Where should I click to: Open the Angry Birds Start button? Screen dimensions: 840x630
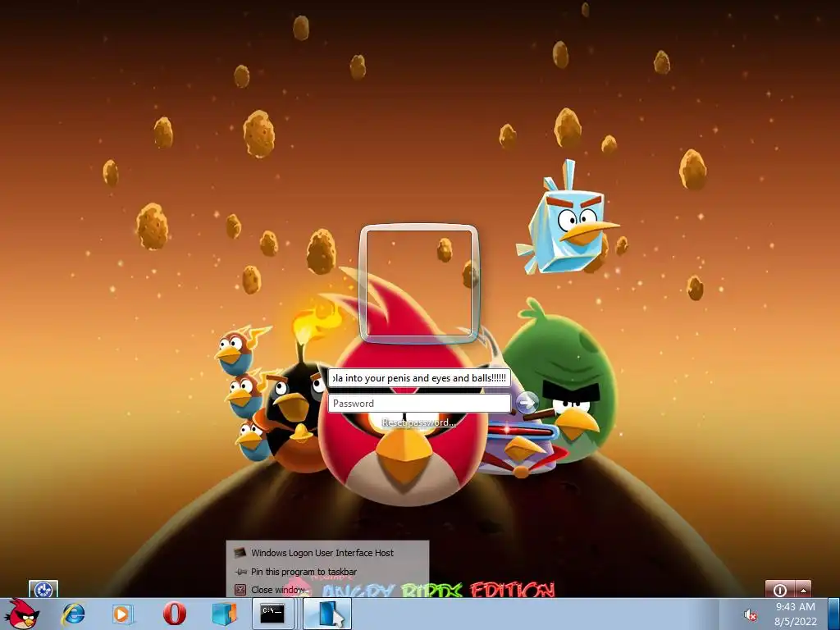[21, 614]
